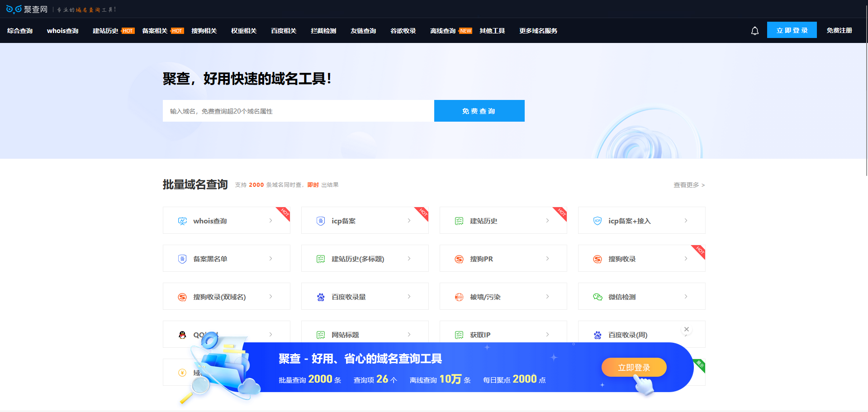This screenshot has width=868, height=412.
Task: Click the 立即登录 header button
Action: click(792, 30)
